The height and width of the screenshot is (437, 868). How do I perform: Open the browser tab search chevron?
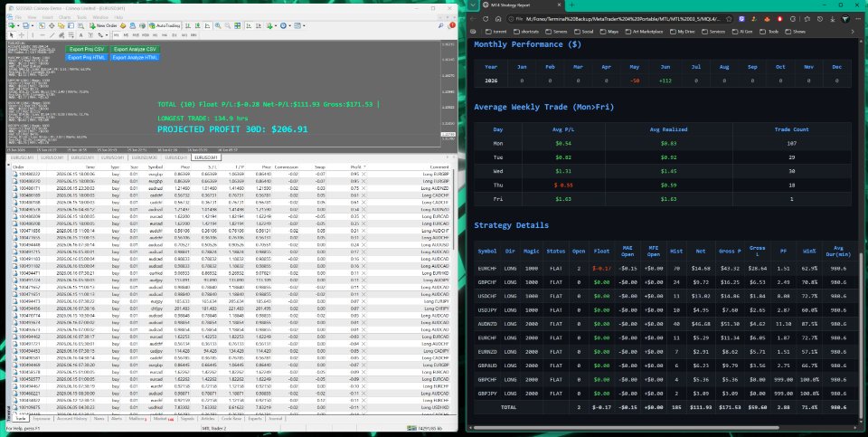pyautogui.click(x=472, y=5)
